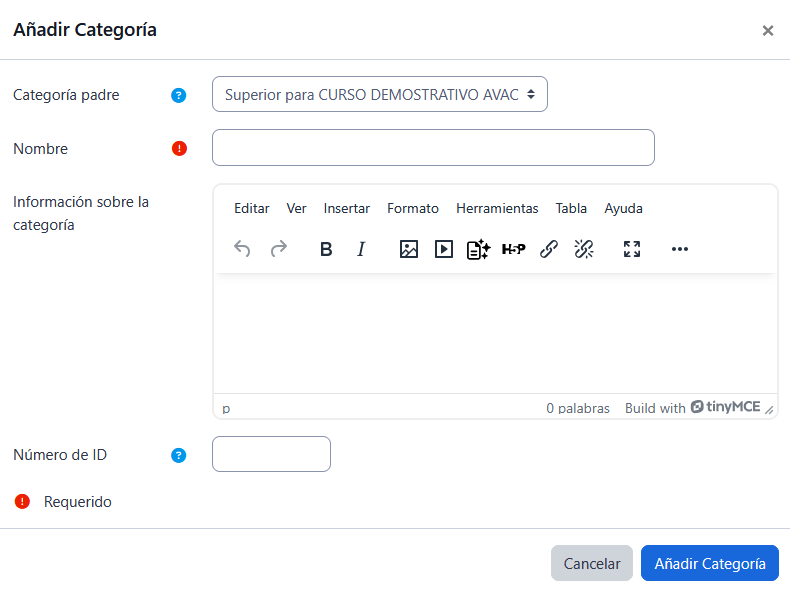The width and height of the screenshot is (790, 593).
Task: Insert H5P content via H-P icon
Action: tap(513, 249)
